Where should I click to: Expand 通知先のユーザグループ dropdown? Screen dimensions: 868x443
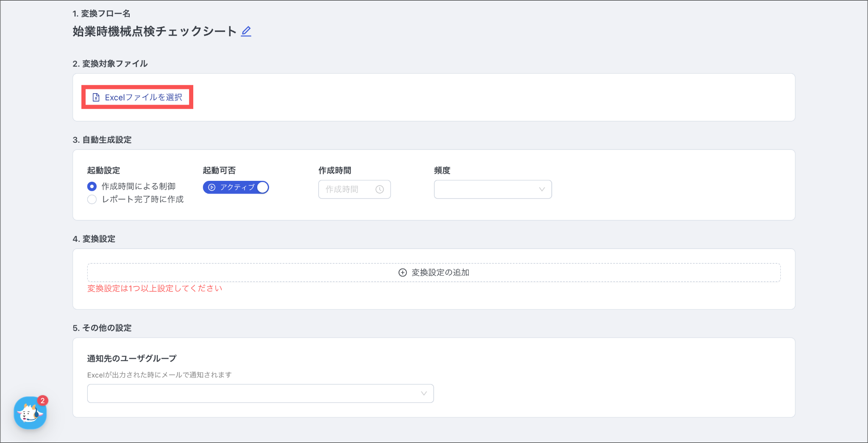[x=260, y=393]
